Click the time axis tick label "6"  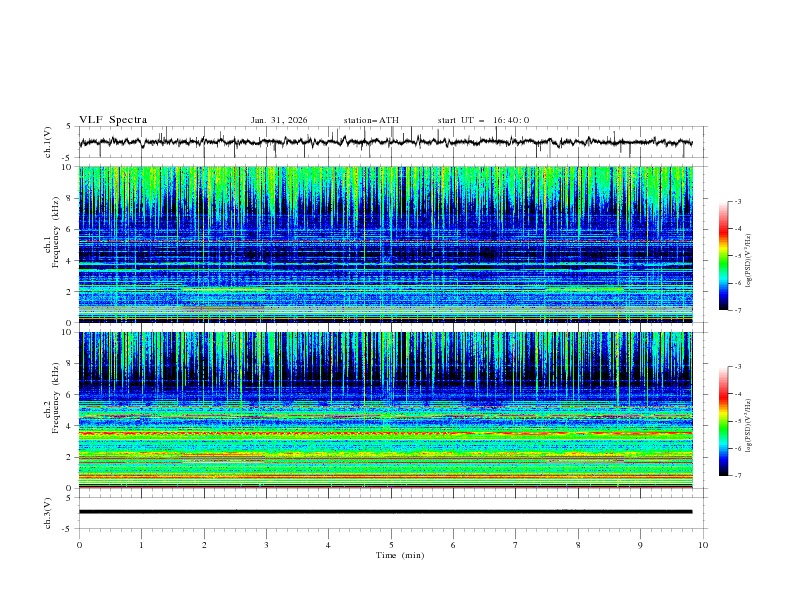(x=453, y=545)
